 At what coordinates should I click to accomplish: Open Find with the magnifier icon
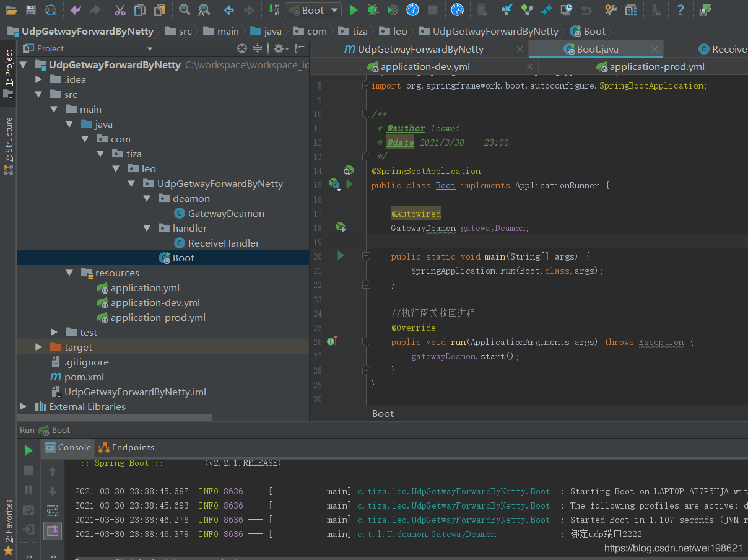pyautogui.click(x=185, y=10)
